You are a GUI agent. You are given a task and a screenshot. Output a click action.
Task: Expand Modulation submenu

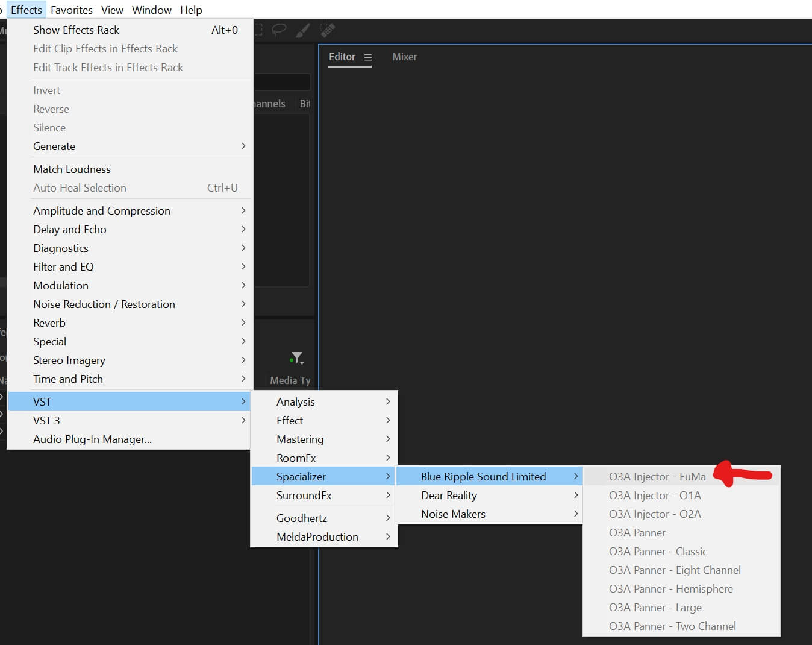pos(130,285)
